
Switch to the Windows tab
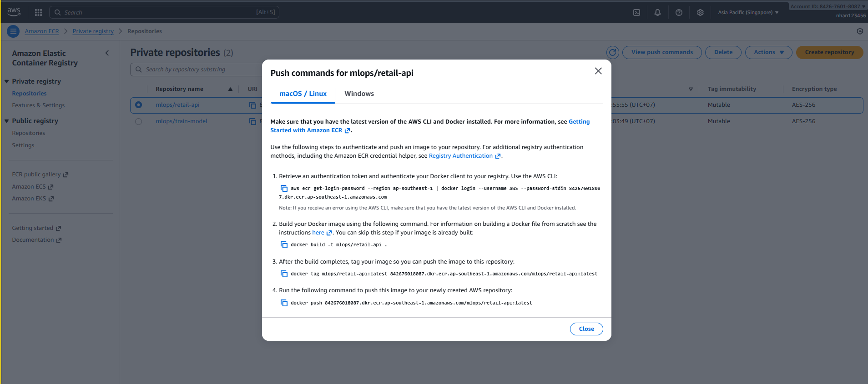359,94
